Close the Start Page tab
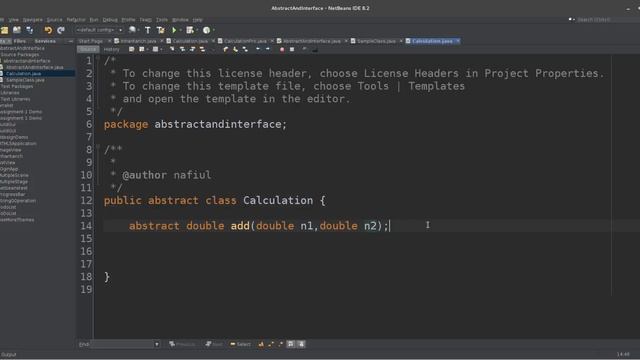 click(x=109, y=41)
